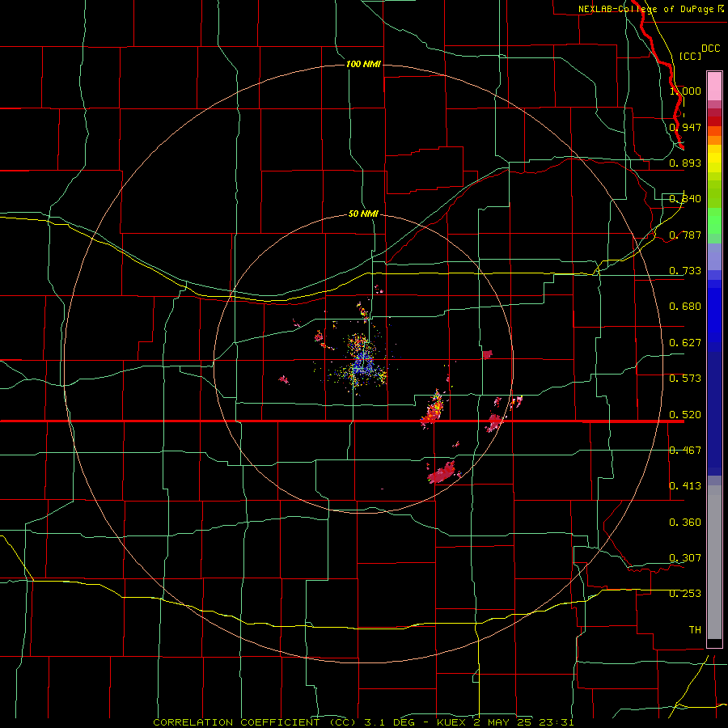Click the TH threshold label

tap(695, 630)
